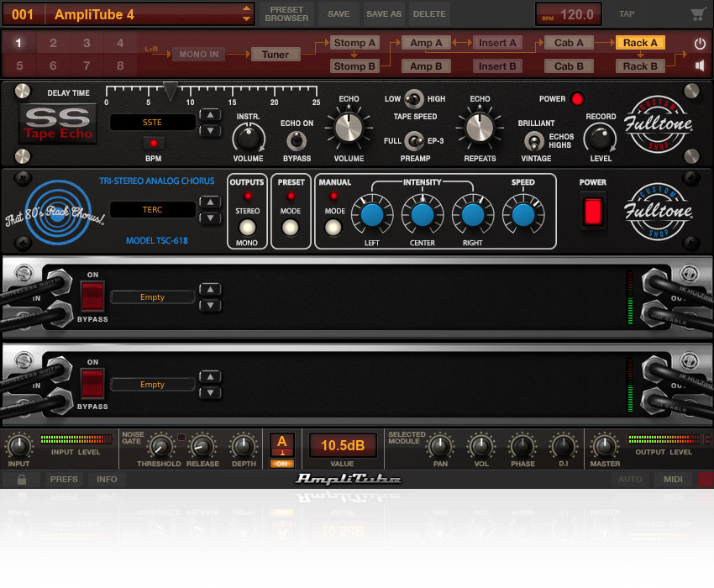Open the PRESET BROWSER
The height and width of the screenshot is (588, 714).
(286, 14)
